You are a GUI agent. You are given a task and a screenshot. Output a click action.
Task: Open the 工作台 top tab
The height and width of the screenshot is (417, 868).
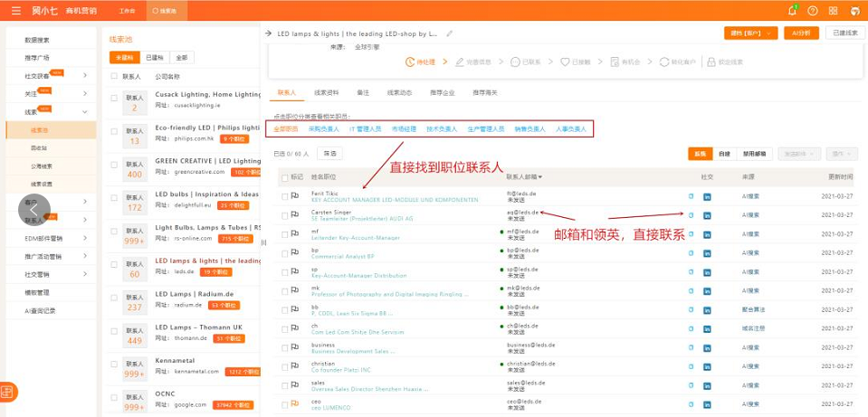click(127, 11)
